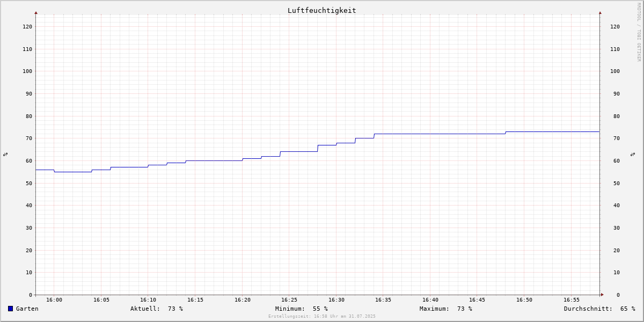Click the RRDTOOL vertical watermark text

pyautogui.click(x=639, y=32)
